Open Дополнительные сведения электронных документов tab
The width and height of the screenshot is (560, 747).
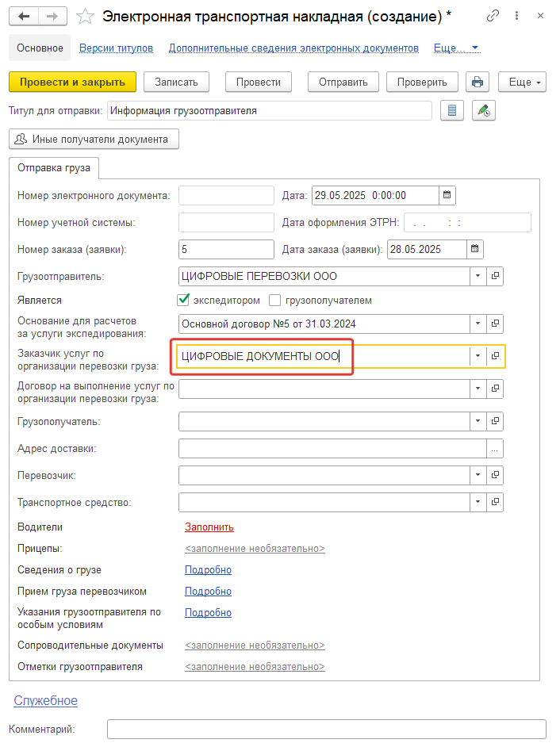click(293, 48)
